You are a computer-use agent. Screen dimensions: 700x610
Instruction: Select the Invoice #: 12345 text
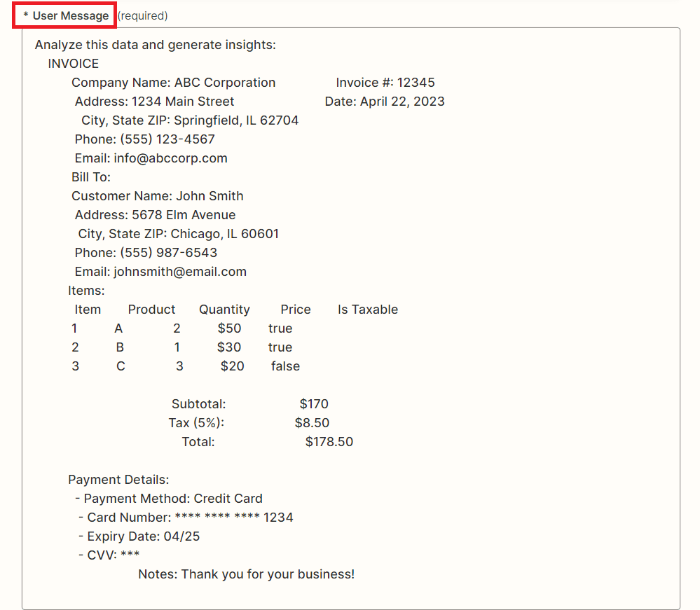click(x=384, y=82)
